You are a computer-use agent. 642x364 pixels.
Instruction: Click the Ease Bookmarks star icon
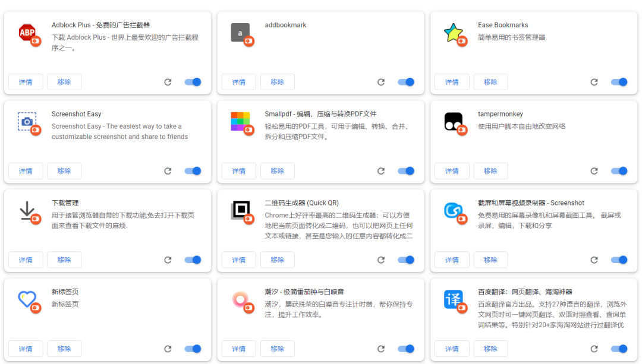453,33
